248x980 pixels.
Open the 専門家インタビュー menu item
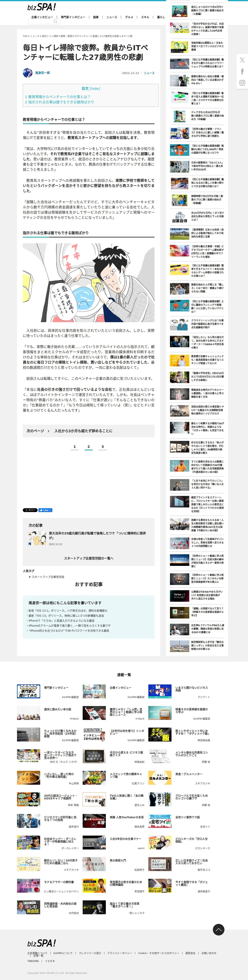[73, 17]
